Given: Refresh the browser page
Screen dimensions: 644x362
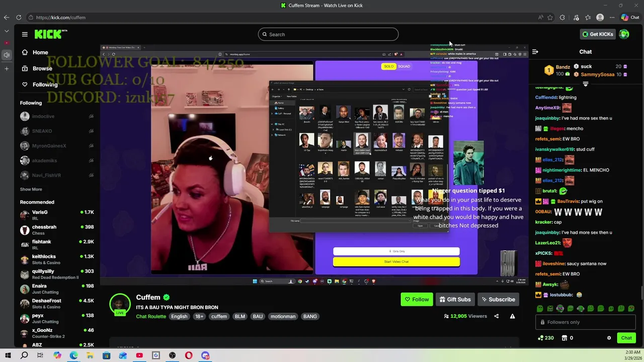Looking at the screenshot, I should point(19,17).
